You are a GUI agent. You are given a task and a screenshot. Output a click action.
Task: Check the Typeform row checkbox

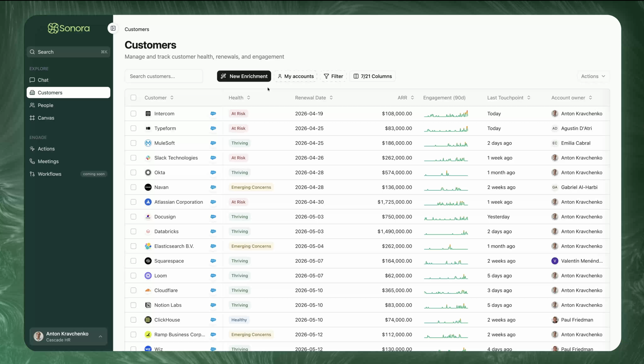134,128
